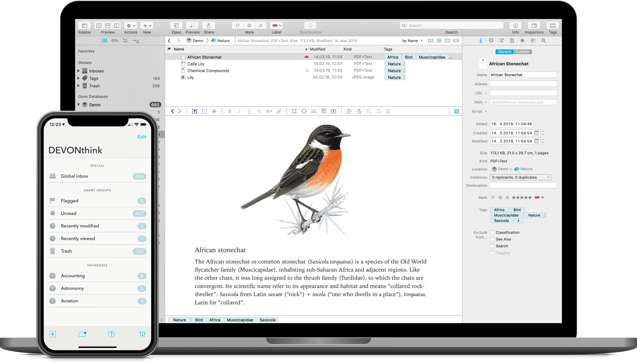Toggle bold formatting in editing bar
Screen dimensions: 637x364
point(230,111)
